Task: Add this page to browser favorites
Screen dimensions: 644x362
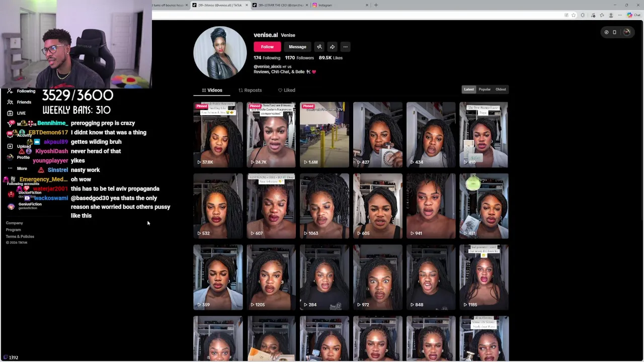Action: [574, 15]
